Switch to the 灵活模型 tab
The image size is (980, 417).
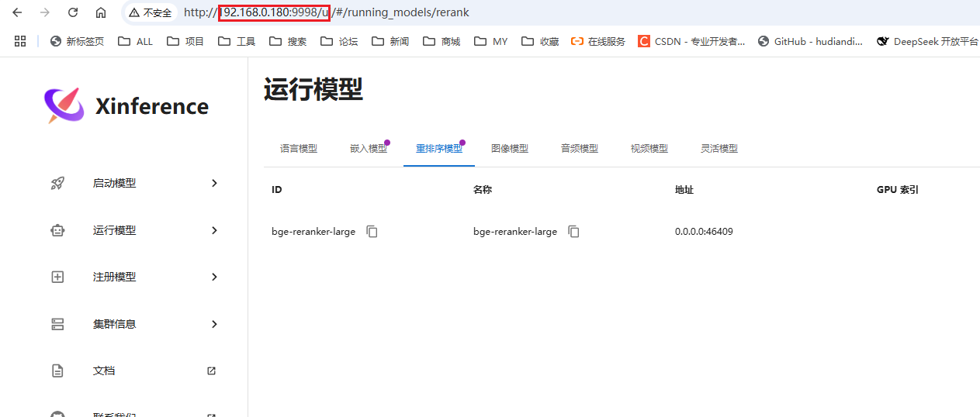[719, 149]
